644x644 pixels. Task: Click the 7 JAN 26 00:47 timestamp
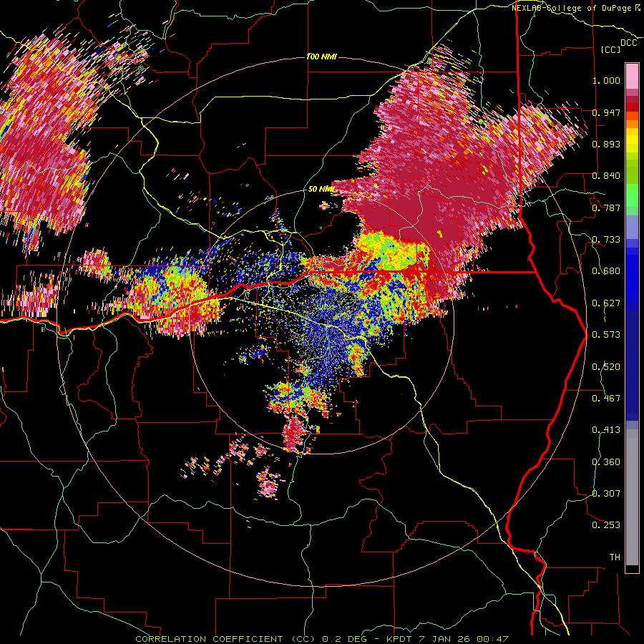[x=464, y=639]
